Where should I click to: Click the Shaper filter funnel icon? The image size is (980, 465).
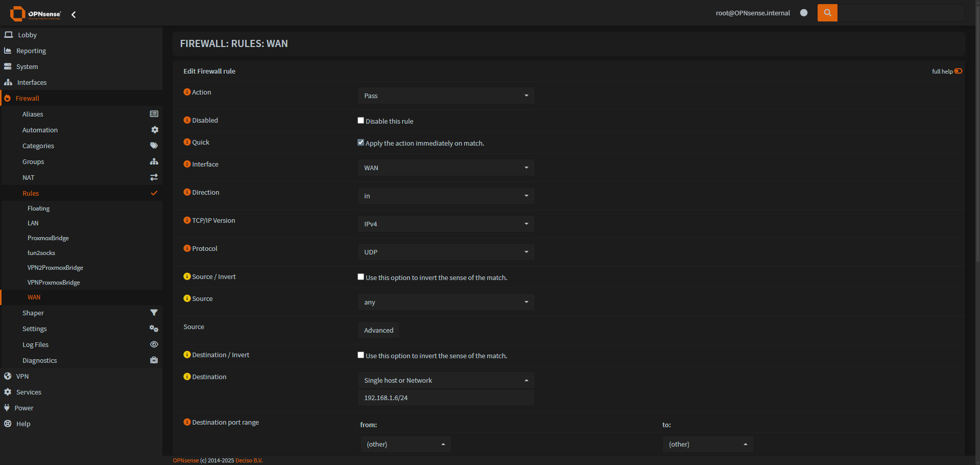pyautogui.click(x=154, y=313)
